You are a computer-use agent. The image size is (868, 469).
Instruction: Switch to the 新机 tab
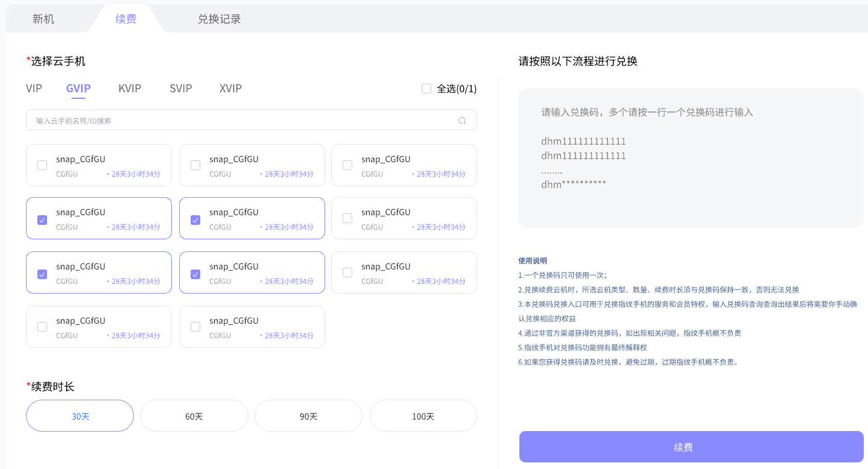pyautogui.click(x=43, y=19)
